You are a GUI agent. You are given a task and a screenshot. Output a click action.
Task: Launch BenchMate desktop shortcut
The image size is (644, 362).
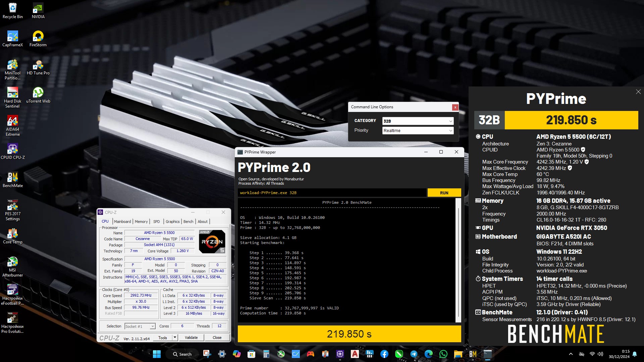[13, 180]
